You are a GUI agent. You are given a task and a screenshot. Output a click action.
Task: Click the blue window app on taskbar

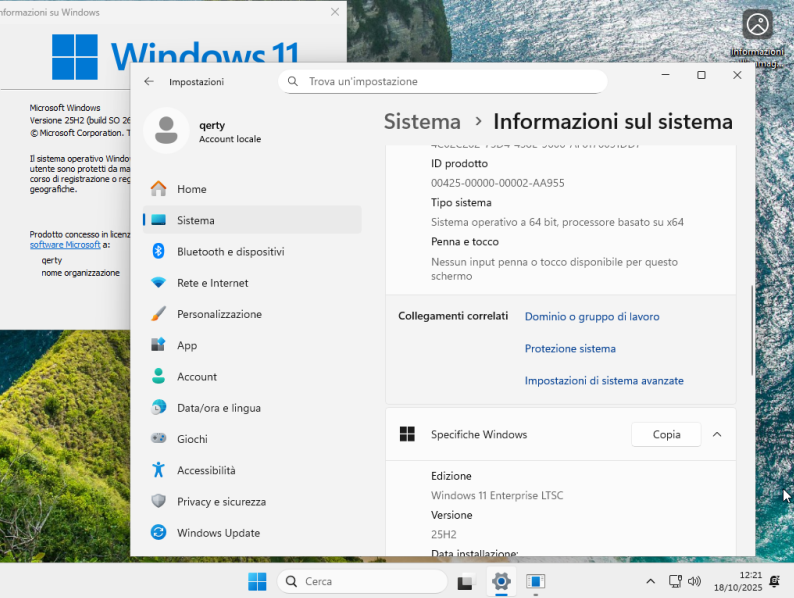535,581
